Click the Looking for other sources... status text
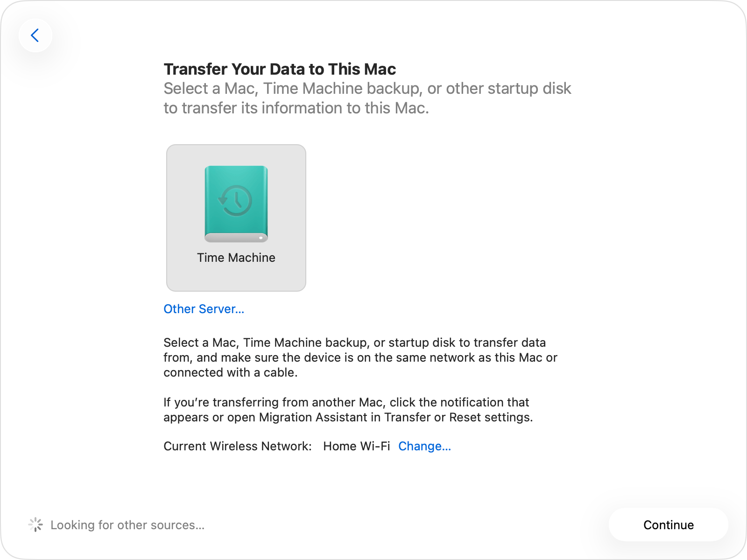Screen dimensions: 747x560 128,525
